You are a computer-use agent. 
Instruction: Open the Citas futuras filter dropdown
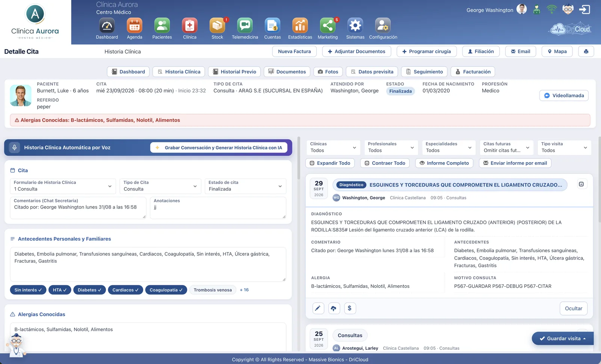[x=507, y=147]
